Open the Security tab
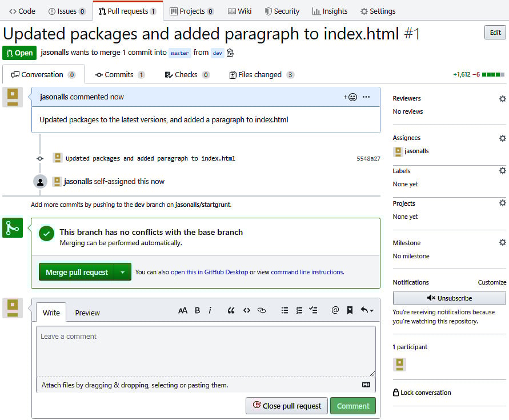509x420 pixels. point(282,11)
